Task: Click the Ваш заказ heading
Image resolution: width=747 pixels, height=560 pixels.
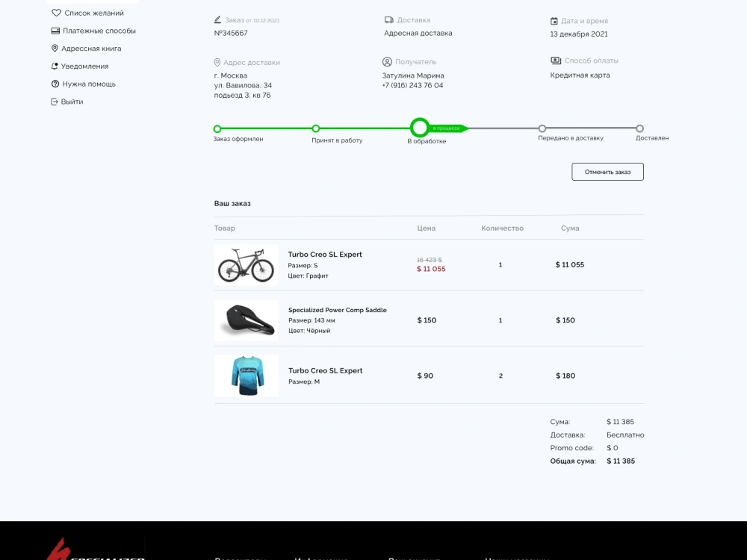Action: (x=232, y=203)
